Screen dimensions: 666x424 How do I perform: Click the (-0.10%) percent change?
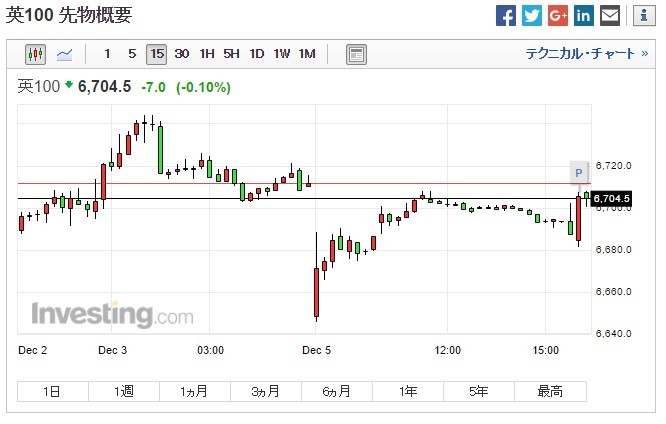203,88
